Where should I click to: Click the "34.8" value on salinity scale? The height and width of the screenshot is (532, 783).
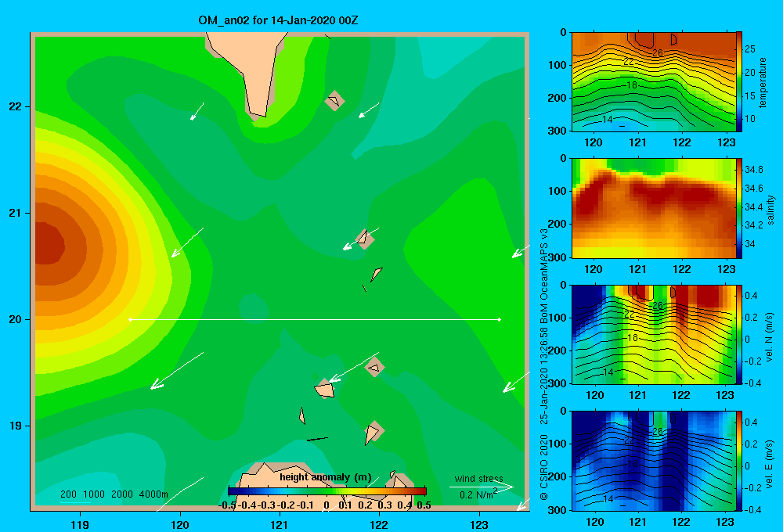coord(753,170)
